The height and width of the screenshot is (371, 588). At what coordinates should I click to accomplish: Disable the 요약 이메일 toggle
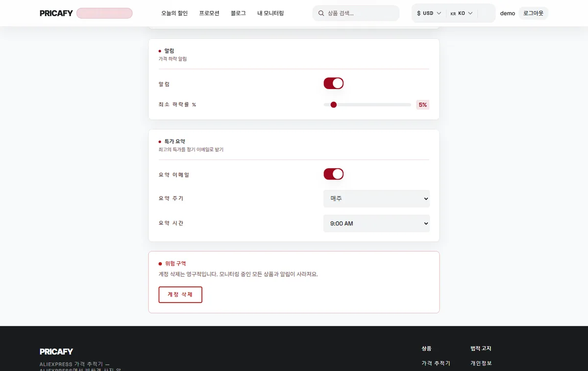[x=333, y=174]
